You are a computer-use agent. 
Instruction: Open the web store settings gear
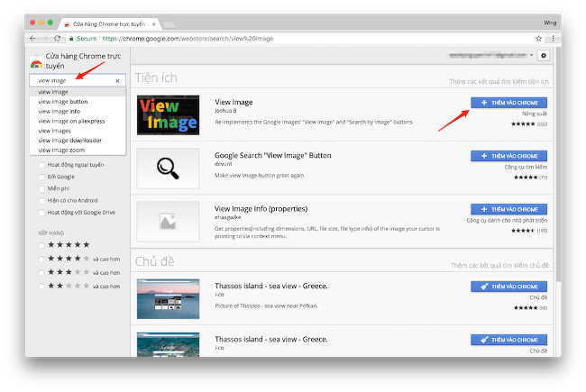[544, 55]
